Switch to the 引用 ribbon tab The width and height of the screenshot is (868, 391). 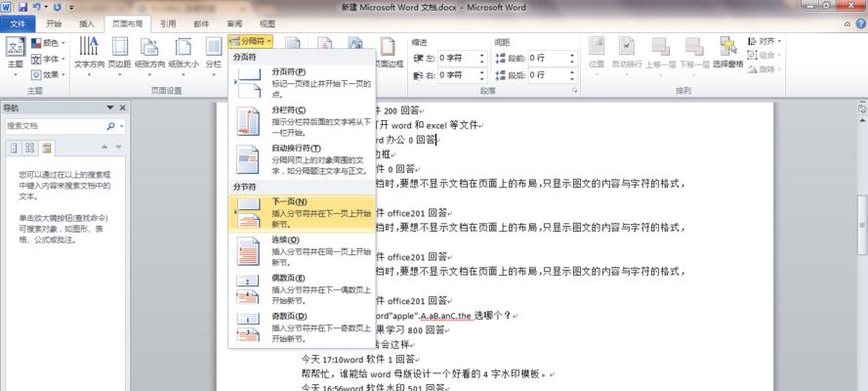168,23
